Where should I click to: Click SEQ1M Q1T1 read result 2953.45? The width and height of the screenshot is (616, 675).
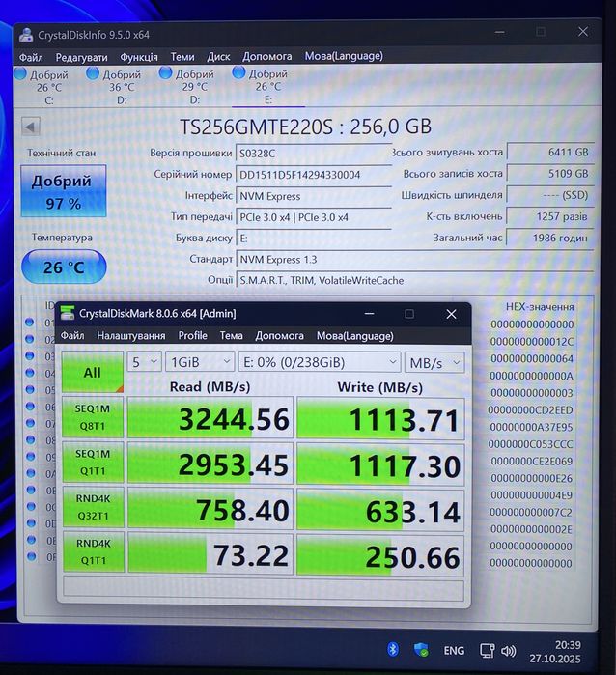point(210,464)
